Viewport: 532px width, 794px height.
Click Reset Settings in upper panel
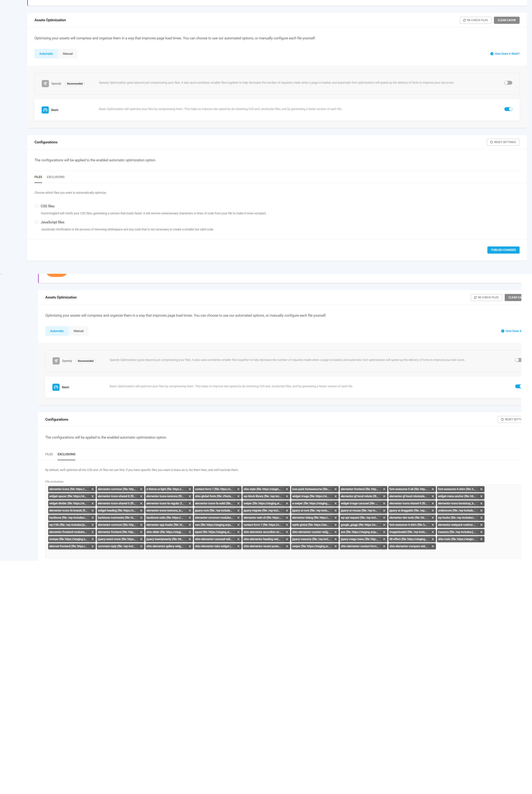tap(503, 142)
